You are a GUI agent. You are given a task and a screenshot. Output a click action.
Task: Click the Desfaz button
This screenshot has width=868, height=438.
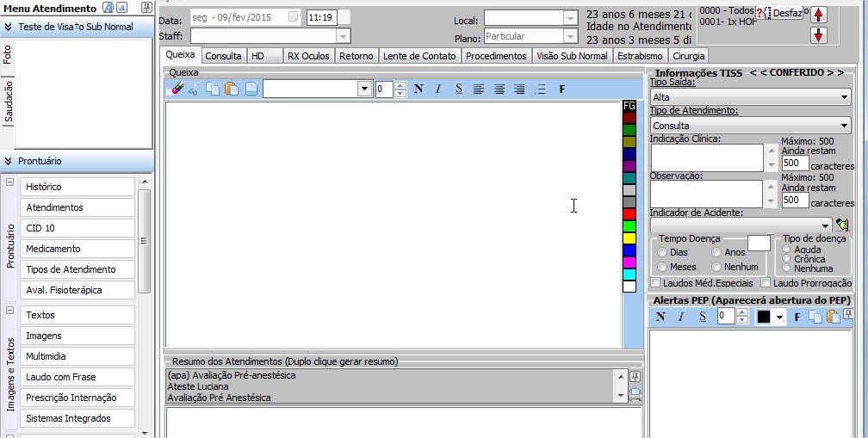point(786,13)
